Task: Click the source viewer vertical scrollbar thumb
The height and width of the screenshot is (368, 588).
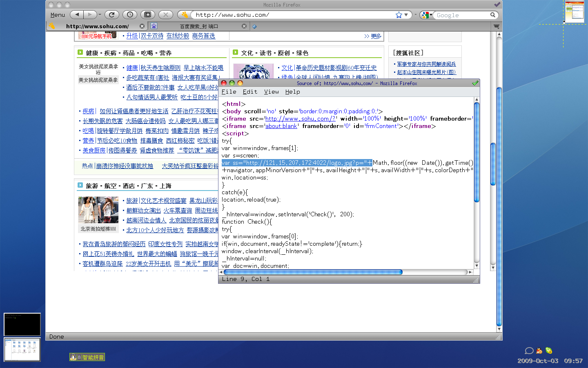Action: click(477, 152)
